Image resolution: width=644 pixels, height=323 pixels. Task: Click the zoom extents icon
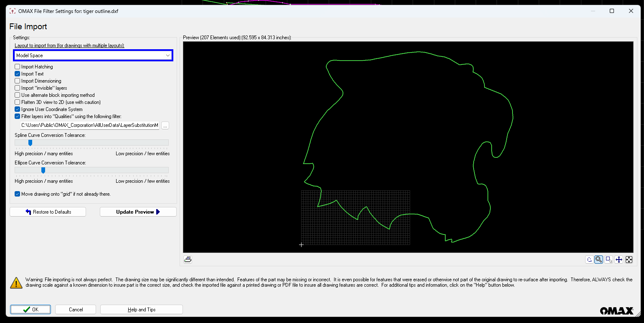click(629, 260)
